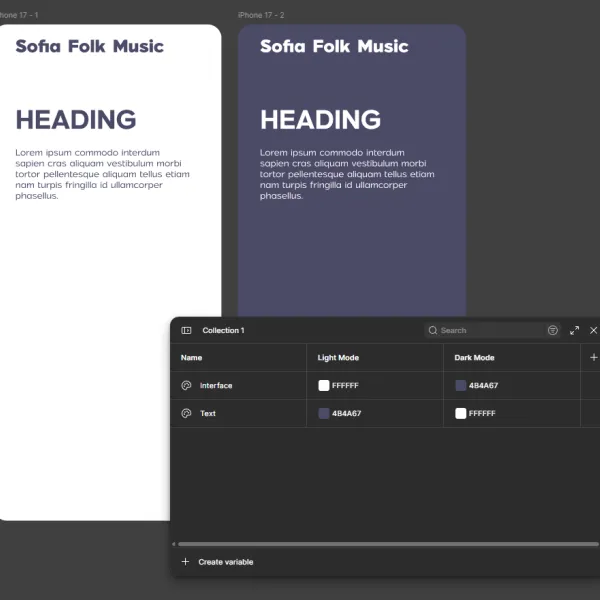Close the variables panel
Screen dimensions: 600x600
click(x=593, y=330)
